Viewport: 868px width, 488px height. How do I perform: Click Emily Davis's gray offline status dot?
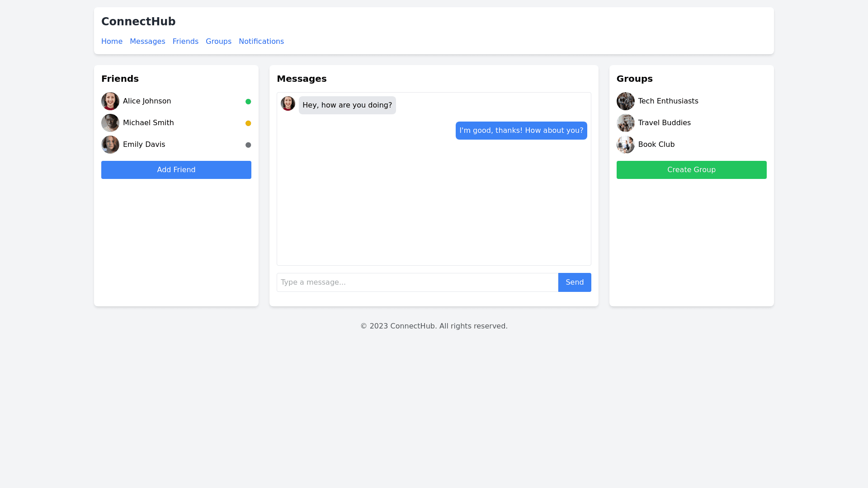(248, 145)
